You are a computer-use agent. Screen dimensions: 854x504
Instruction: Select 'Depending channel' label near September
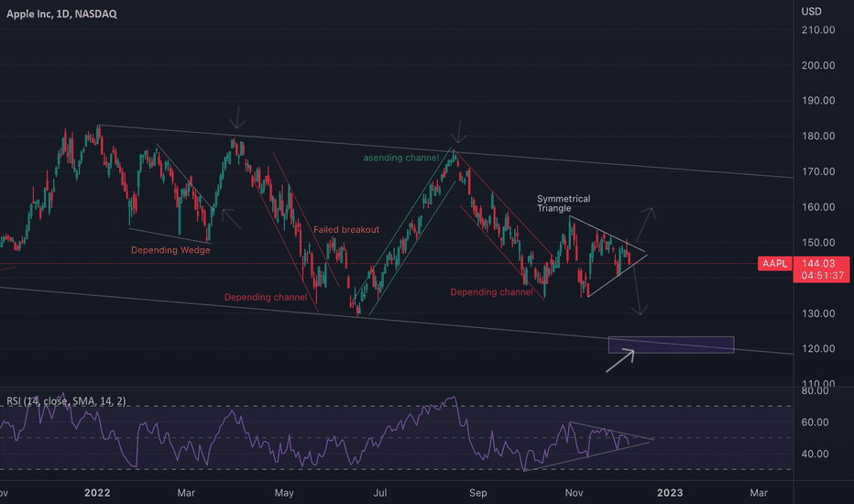(x=491, y=292)
